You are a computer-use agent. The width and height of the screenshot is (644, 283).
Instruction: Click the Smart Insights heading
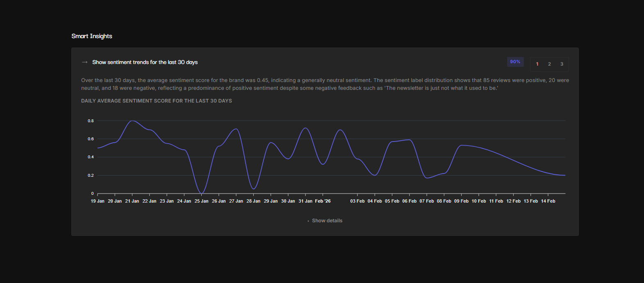coord(92,36)
